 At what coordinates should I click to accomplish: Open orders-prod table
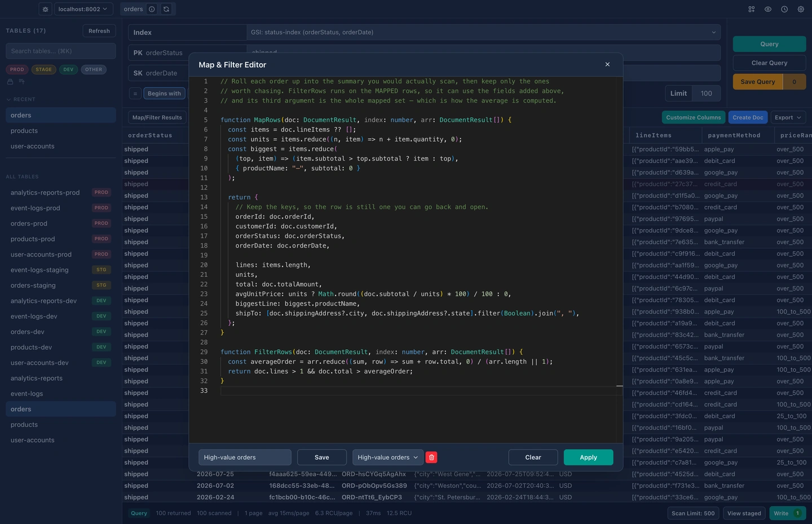point(60,223)
